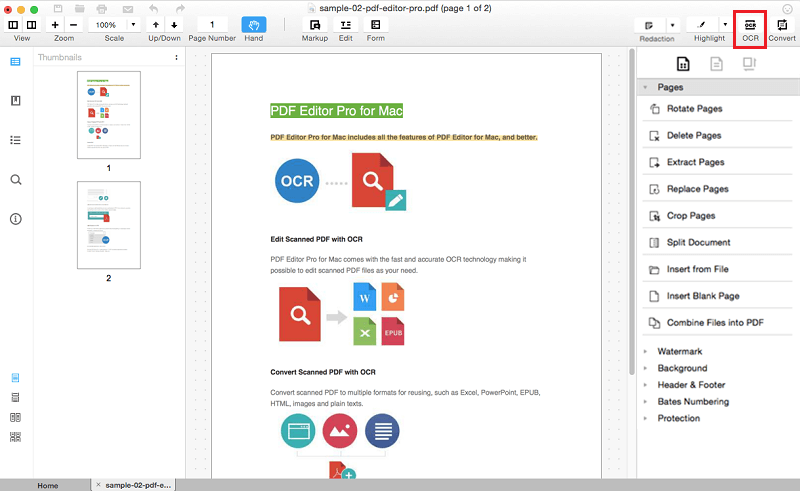
Task: Toggle the right panel view button
Action: click(32, 24)
